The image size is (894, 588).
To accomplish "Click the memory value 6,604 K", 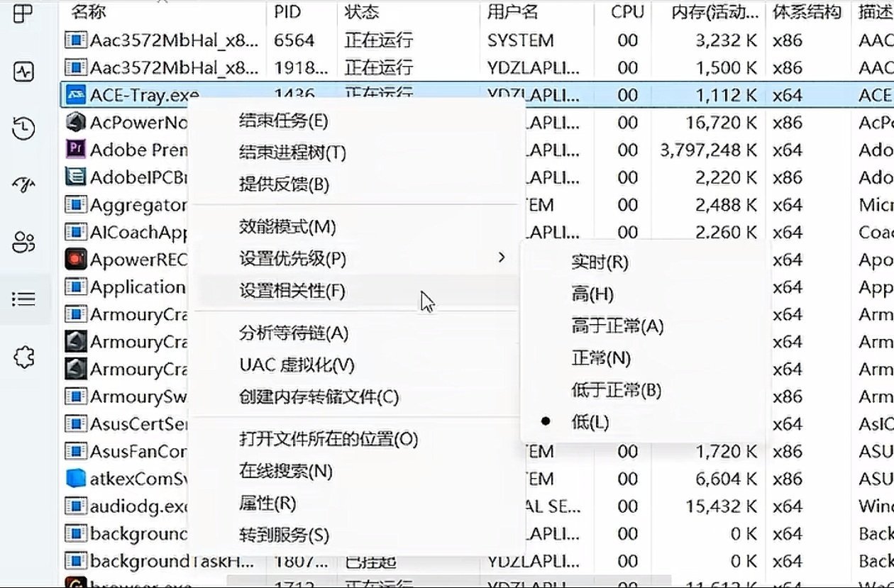I will pos(727,479).
